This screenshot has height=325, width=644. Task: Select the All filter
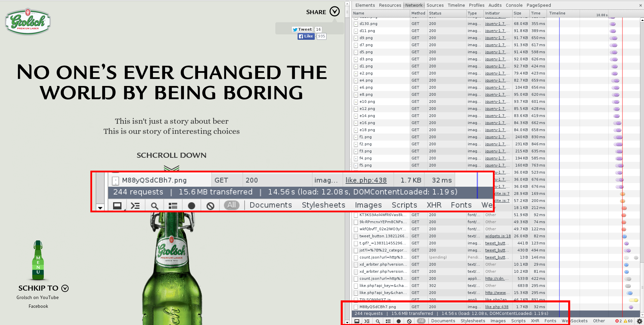pyautogui.click(x=421, y=321)
